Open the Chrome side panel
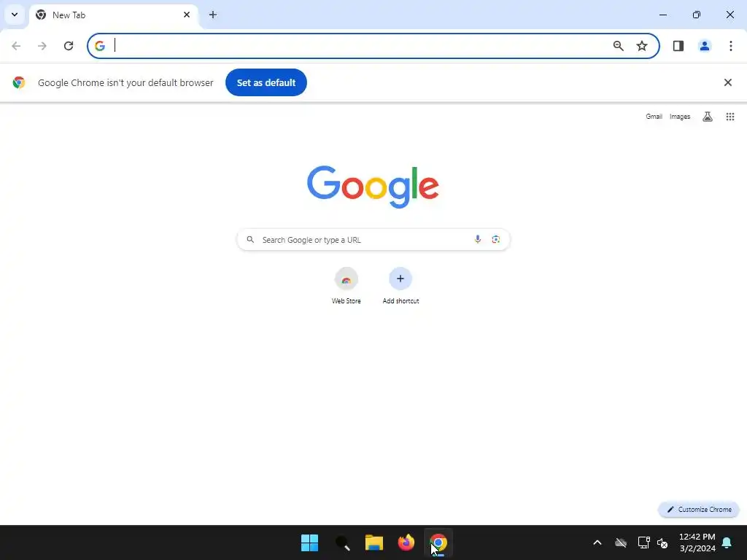The height and width of the screenshot is (560, 747). tap(678, 46)
